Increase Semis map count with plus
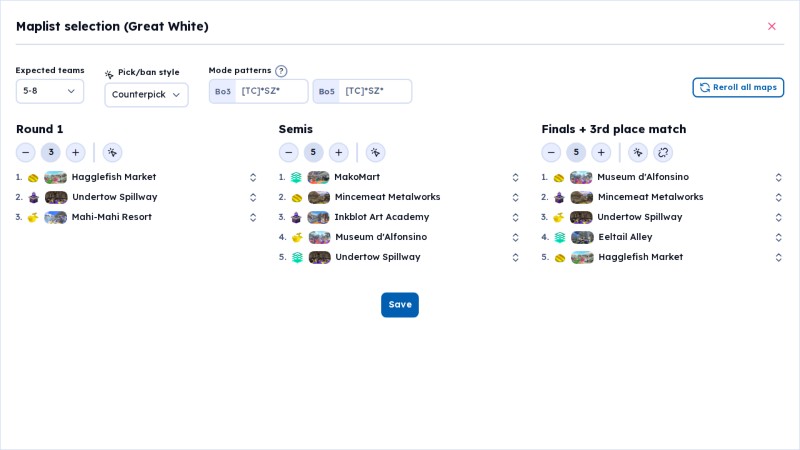The width and height of the screenshot is (800, 450). (338, 152)
